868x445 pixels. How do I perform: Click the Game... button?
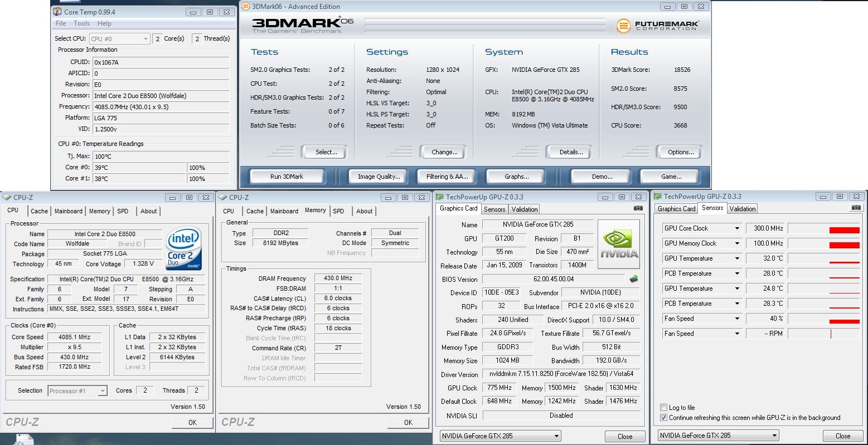[x=671, y=177]
